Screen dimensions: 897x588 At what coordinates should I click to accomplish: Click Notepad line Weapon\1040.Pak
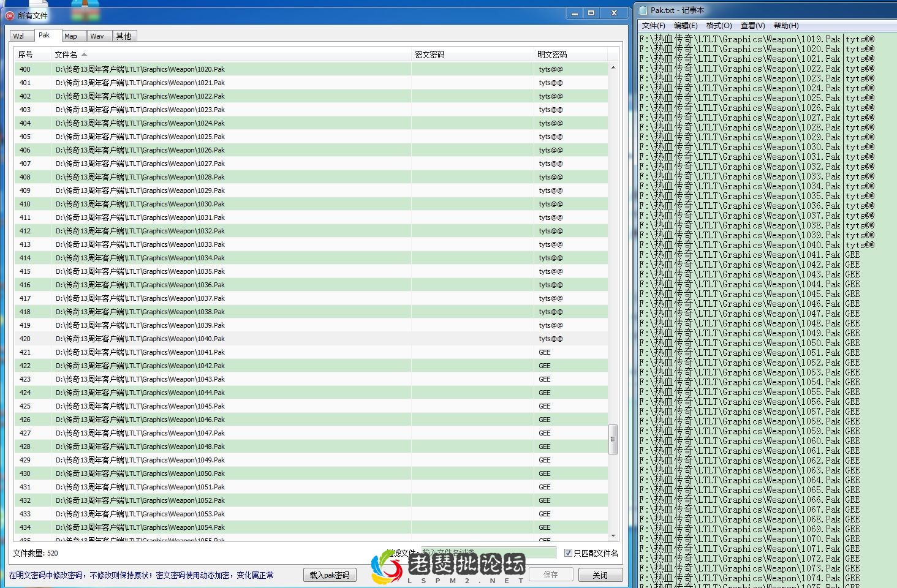tap(757, 245)
